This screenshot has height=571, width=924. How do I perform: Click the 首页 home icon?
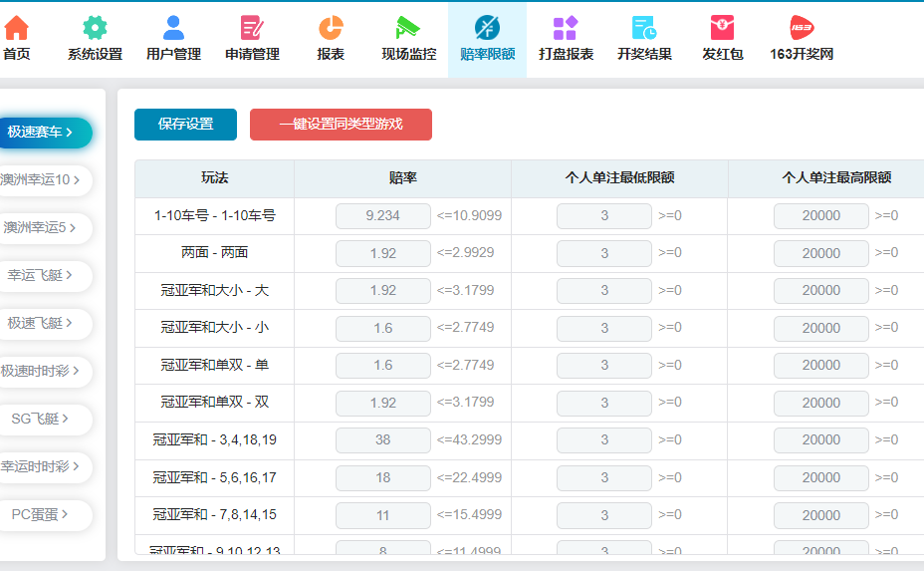(x=17, y=28)
